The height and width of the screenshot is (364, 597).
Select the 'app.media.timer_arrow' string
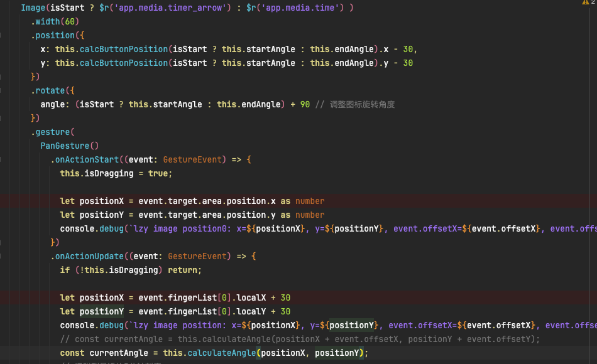click(x=170, y=8)
